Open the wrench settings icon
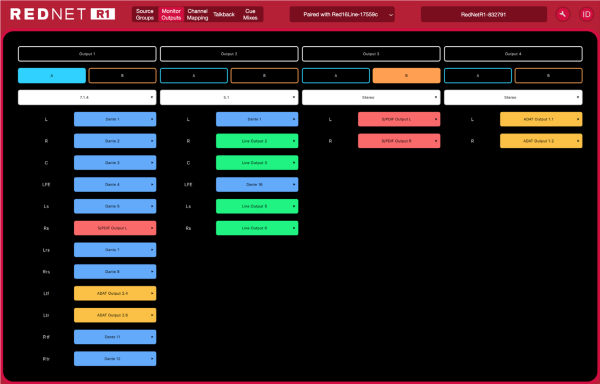 point(562,15)
